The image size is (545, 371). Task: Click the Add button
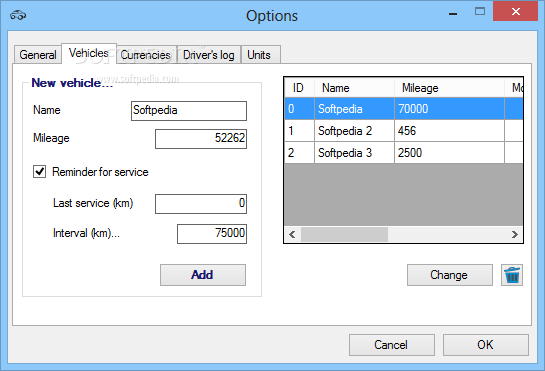tap(203, 275)
